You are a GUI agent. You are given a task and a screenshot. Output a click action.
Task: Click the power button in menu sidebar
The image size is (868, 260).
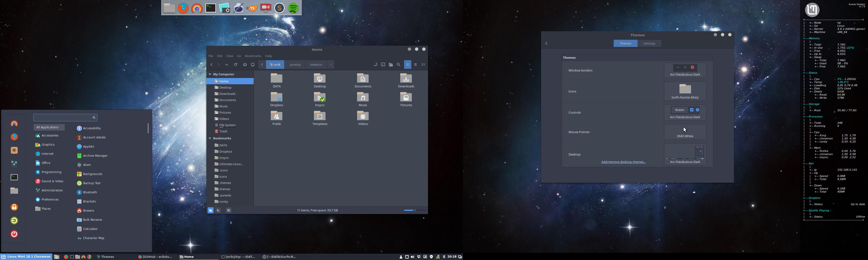(x=14, y=234)
